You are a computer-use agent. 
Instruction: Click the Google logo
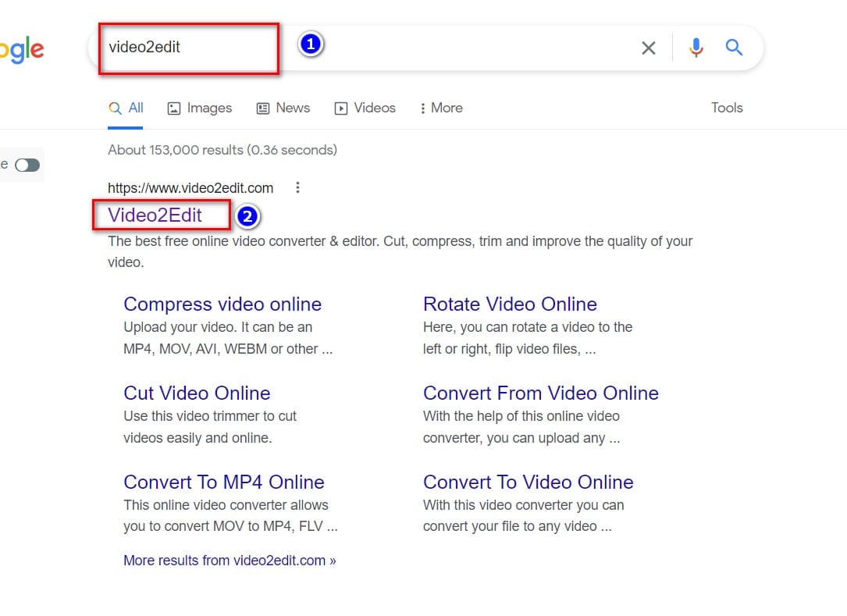point(22,50)
